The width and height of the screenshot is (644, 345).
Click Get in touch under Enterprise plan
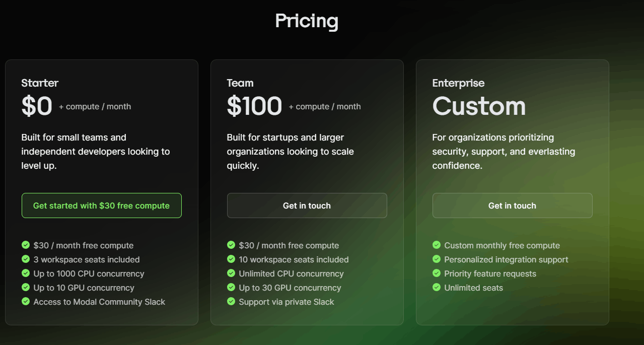tap(513, 205)
